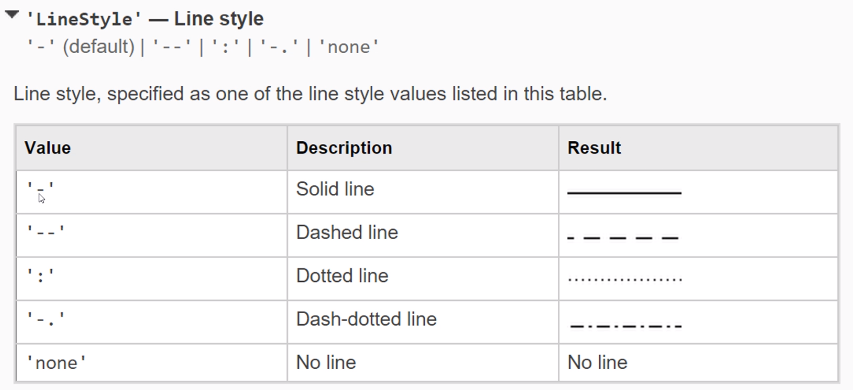Click the dotted line sample image

coord(625,280)
